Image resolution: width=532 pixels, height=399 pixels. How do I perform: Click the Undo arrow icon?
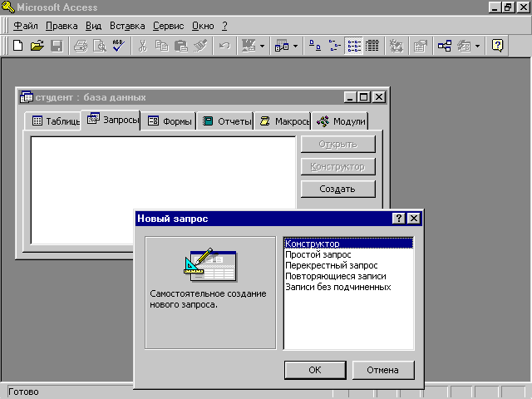click(x=224, y=46)
